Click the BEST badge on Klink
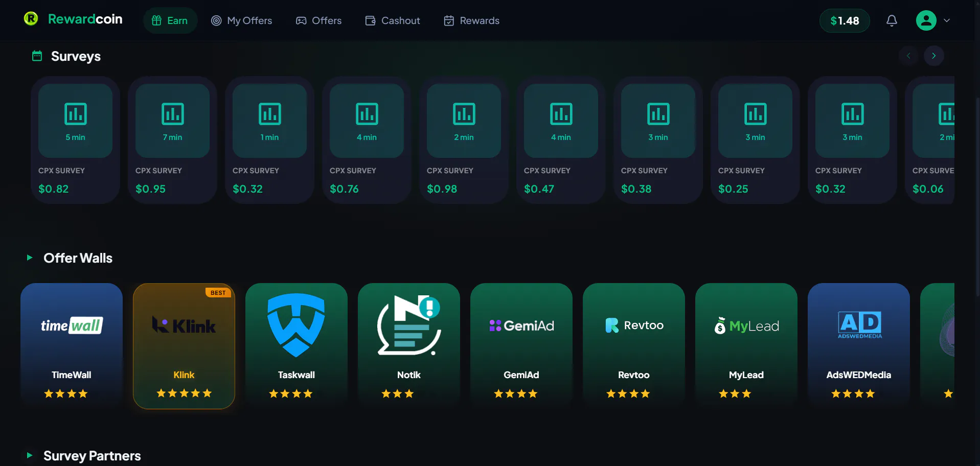Viewport: 980px width, 466px height. pyautogui.click(x=218, y=293)
